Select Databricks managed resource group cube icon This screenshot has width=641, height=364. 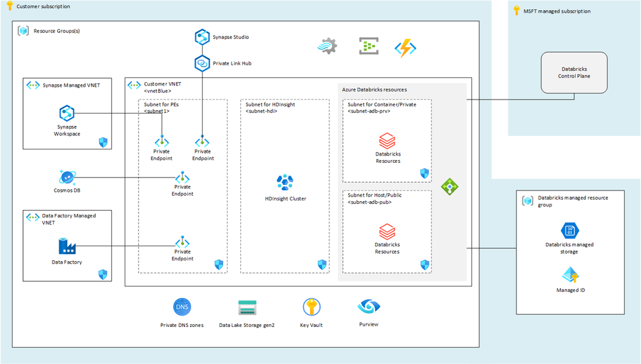pos(528,201)
